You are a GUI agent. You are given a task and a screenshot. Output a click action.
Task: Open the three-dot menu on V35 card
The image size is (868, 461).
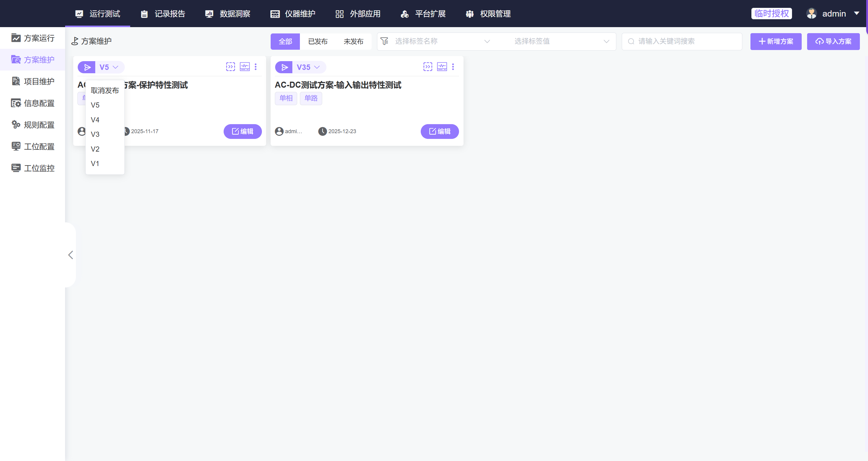pyautogui.click(x=453, y=67)
